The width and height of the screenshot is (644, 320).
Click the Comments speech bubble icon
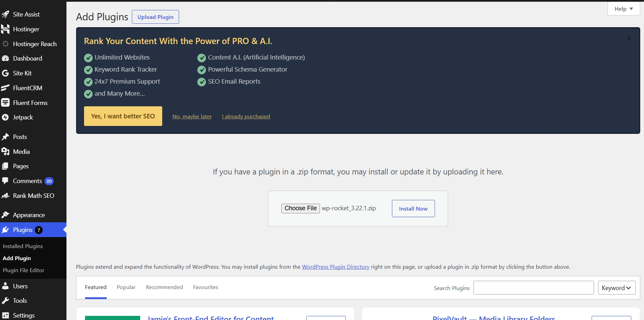(x=5, y=181)
